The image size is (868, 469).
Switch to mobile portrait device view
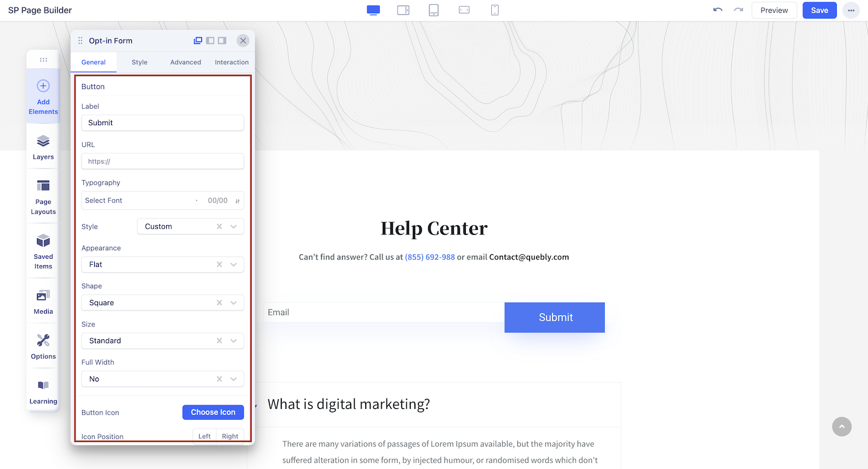click(495, 10)
